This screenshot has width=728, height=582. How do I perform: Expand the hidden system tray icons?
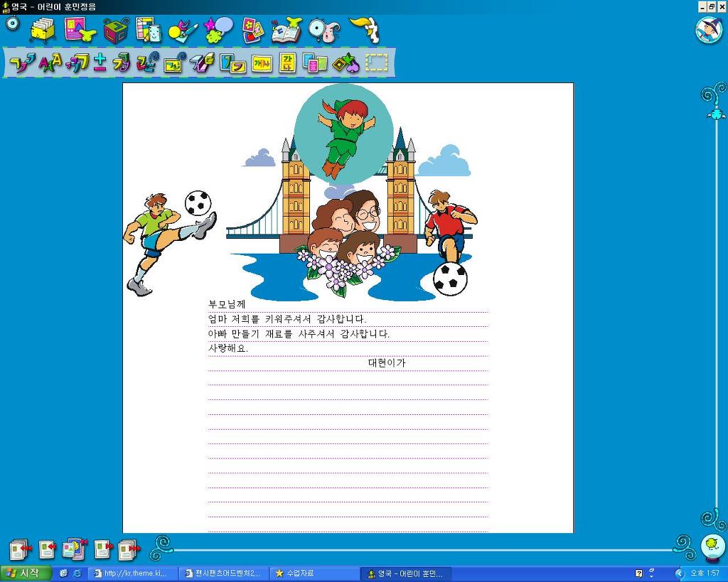[679, 573]
